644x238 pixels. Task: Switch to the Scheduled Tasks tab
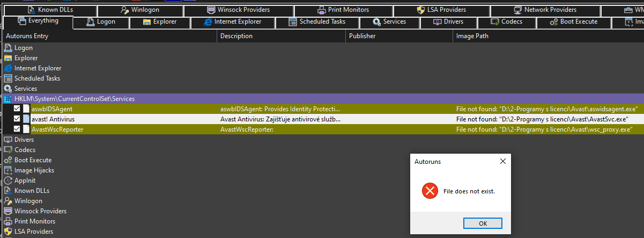316,22
